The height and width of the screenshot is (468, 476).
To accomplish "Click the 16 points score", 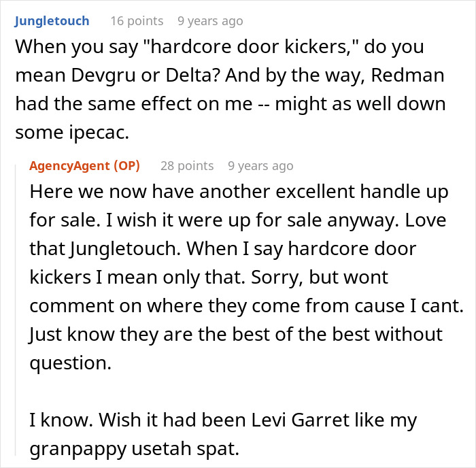I will point(137,21).
